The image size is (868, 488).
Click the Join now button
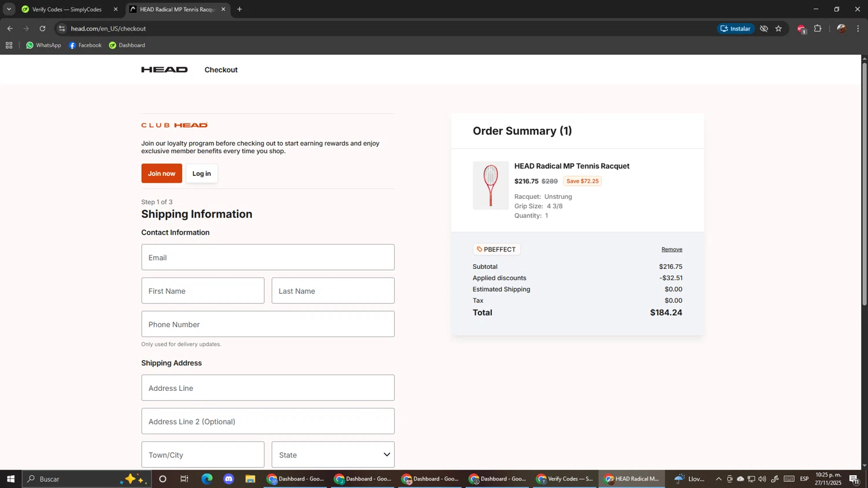(x=161, y=173)
